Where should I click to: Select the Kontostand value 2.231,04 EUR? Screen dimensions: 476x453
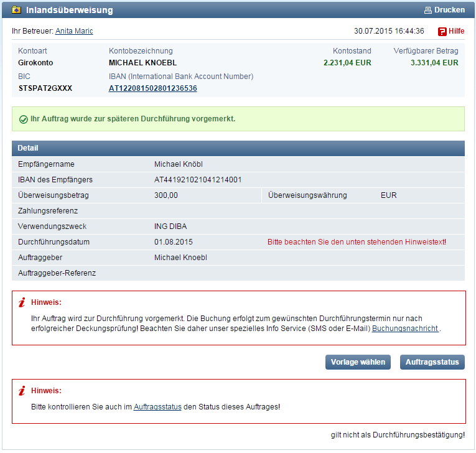(347, 63)
